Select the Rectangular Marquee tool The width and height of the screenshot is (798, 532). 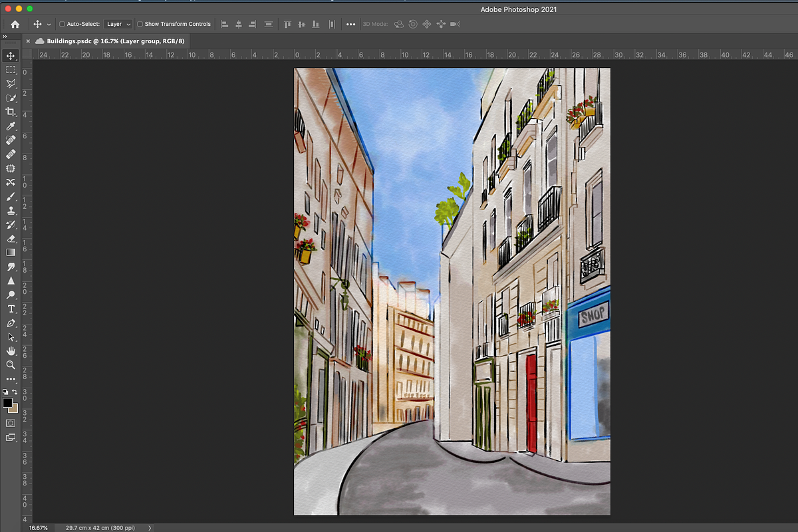pyautogui.click(x=11, y=70)
